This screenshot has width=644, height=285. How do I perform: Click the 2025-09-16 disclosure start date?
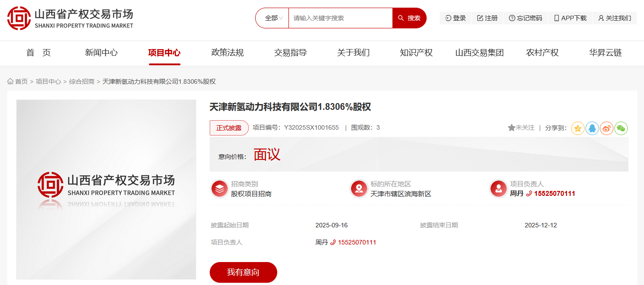coord(332,225)
